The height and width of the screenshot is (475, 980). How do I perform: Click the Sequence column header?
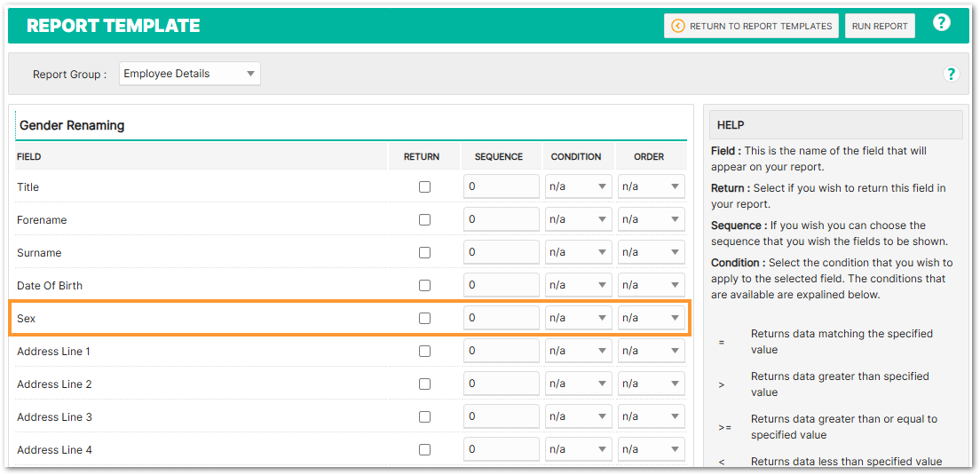tap(499, 157)
